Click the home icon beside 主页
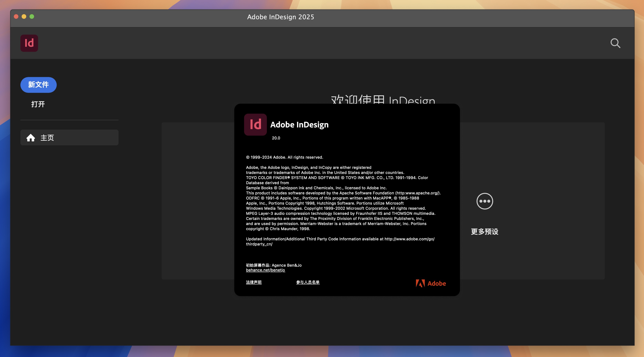644x357 pixels. (31, 138)
